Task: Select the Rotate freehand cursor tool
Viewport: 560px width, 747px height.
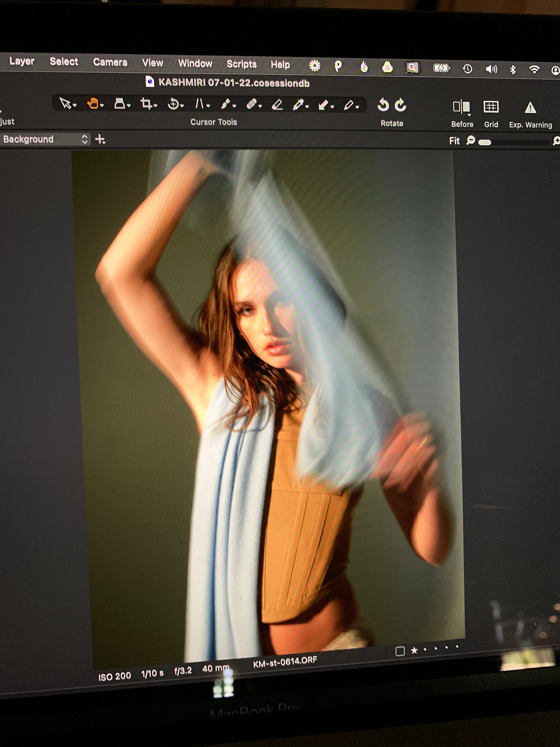Action: click(x=173, y=104)
